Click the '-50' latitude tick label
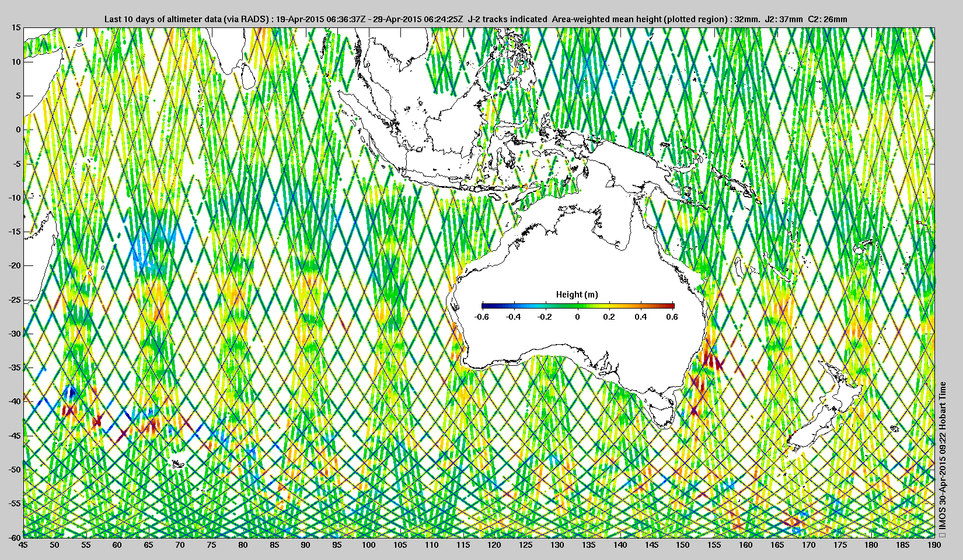Screen dimensions: 963x560 pyautogui.click(x=15, y=470)
